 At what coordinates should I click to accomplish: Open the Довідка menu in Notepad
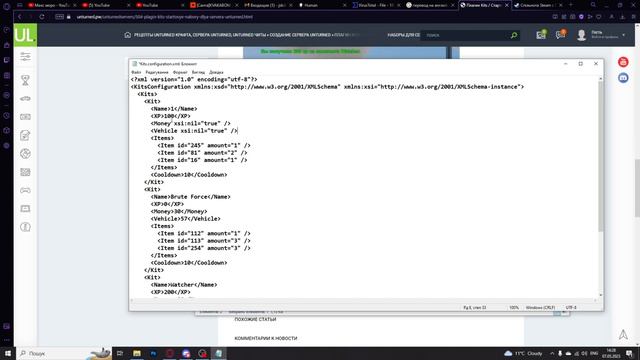coord(216,72)
